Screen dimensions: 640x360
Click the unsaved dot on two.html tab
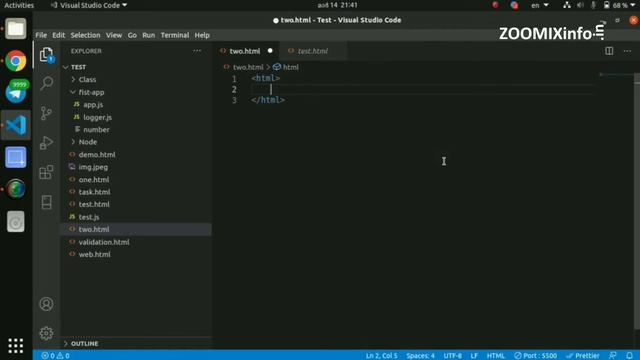click(x=270, y=51)
